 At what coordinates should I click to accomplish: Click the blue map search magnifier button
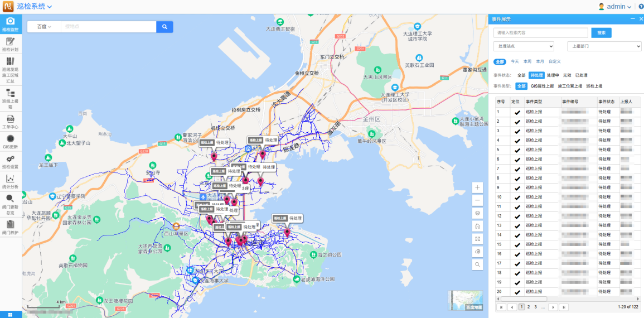pos(164,27)
